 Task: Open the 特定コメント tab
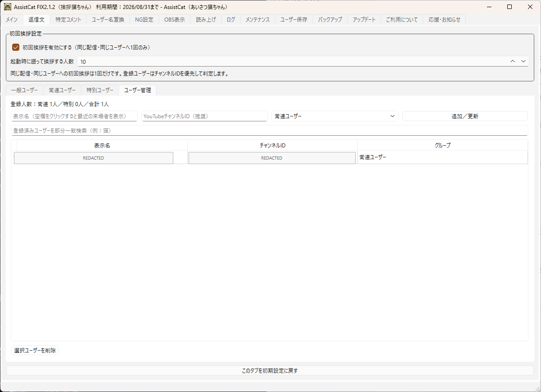(x=68, y=20)
